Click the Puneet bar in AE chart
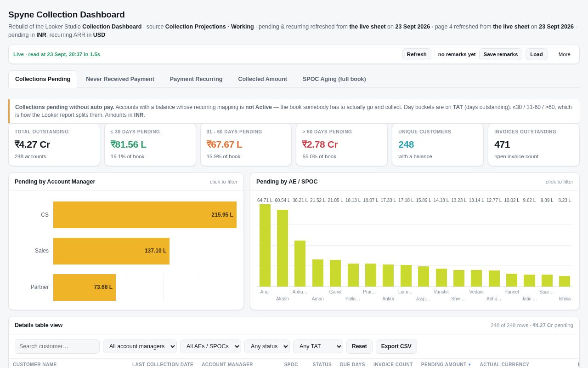Image resolution: width=588 pixels, height=368 pixels. 512,280
